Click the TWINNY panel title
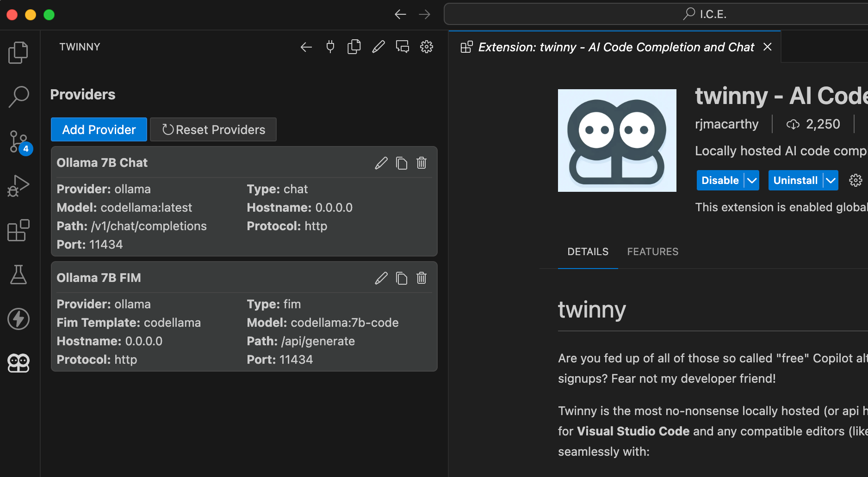 (x=80, y=47)
